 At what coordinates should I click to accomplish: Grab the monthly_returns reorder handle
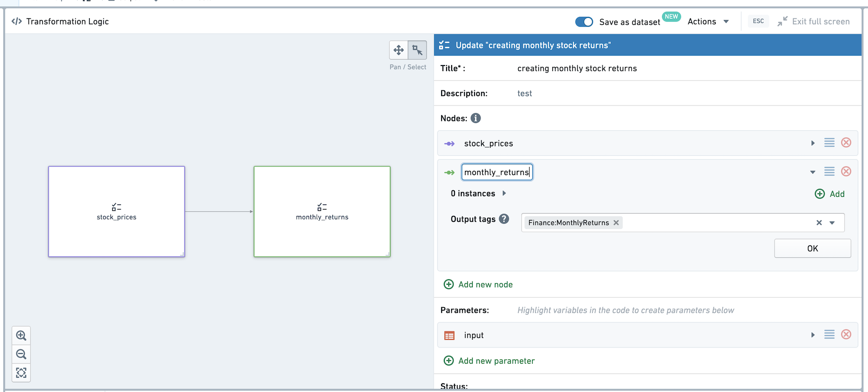pyautogui.click(x=829, y=171)
